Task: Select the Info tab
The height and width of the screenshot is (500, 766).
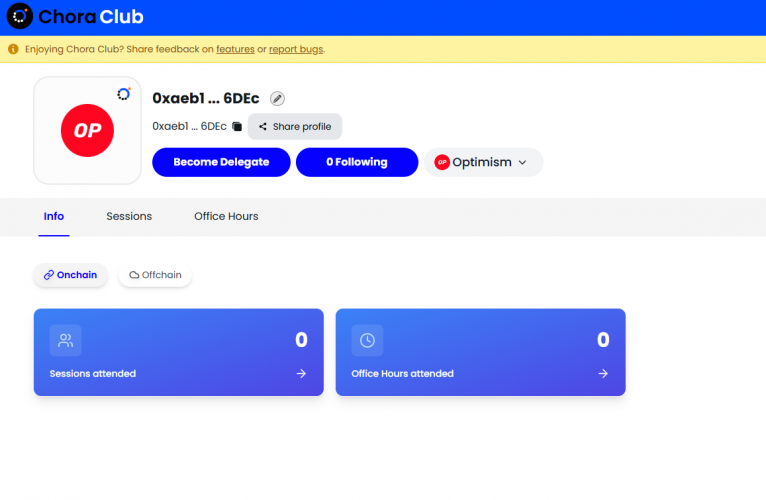Action: click(54, 216)
